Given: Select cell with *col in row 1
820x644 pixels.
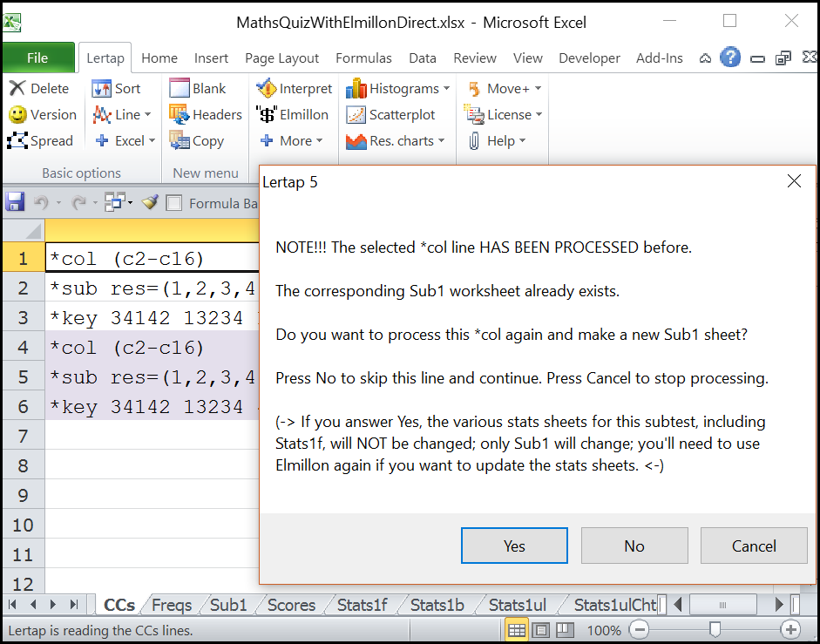Looking at the screenshot, I should 152,258.
